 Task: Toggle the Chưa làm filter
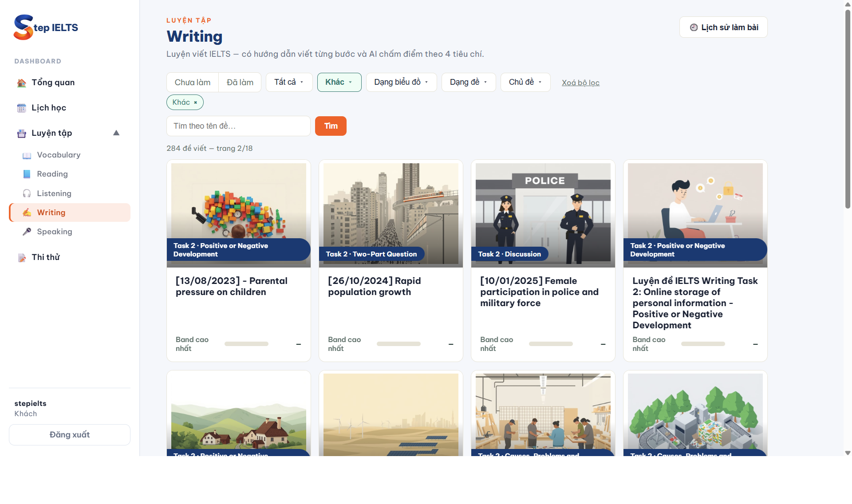(x=193, y=83)
